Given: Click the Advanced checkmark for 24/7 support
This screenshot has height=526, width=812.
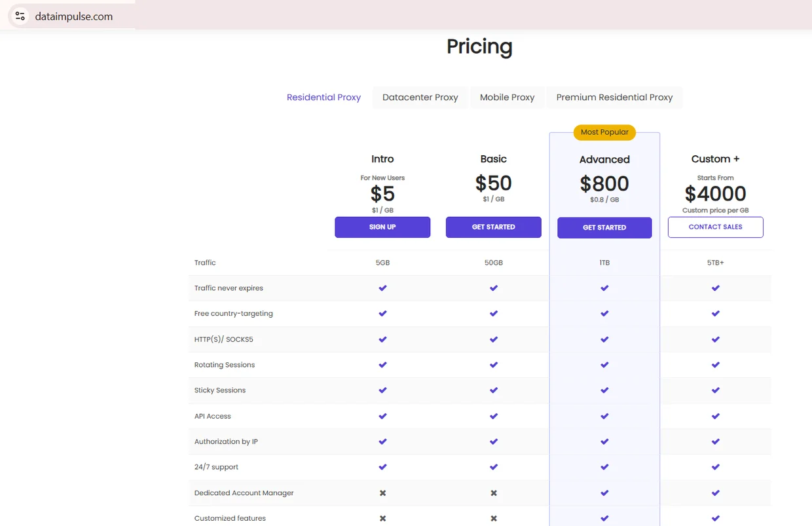Looking at the screenshot, I should 604,466.
